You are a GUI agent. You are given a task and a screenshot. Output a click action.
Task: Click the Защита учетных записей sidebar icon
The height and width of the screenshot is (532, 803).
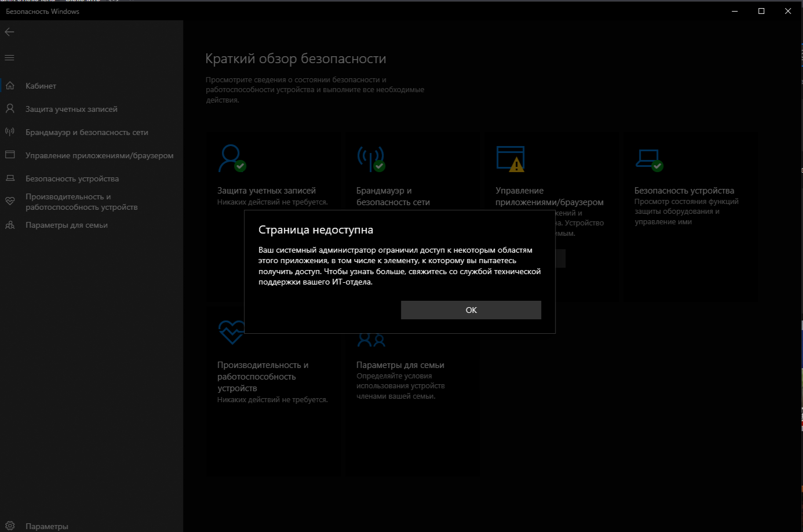(x=10, y=109)
